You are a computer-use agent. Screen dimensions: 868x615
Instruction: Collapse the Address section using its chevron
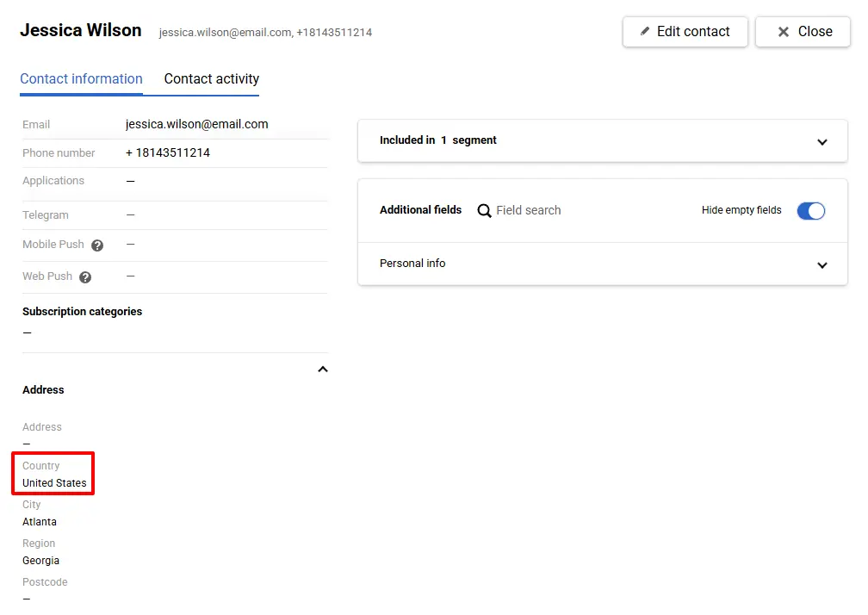(x=322, y=369)
